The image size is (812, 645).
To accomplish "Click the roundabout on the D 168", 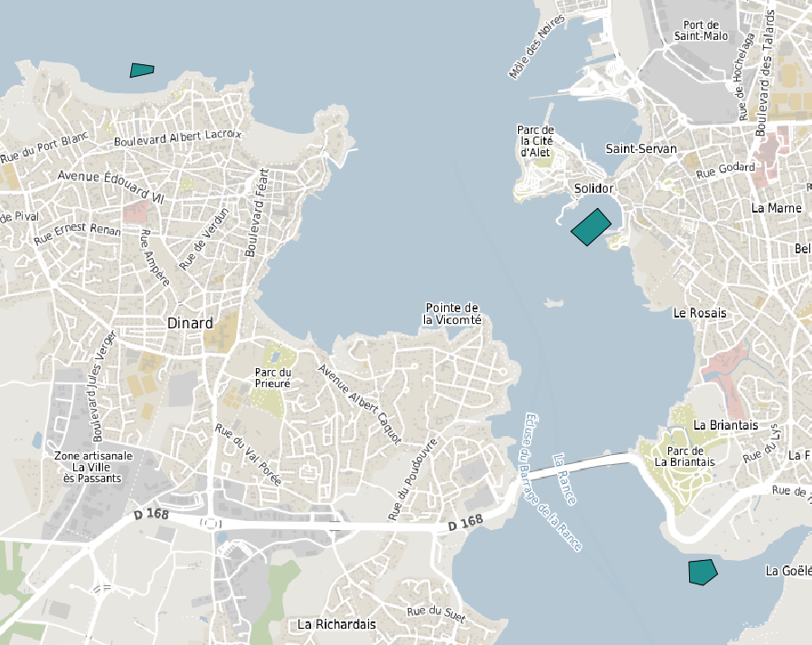I will (x=212, y=523).
